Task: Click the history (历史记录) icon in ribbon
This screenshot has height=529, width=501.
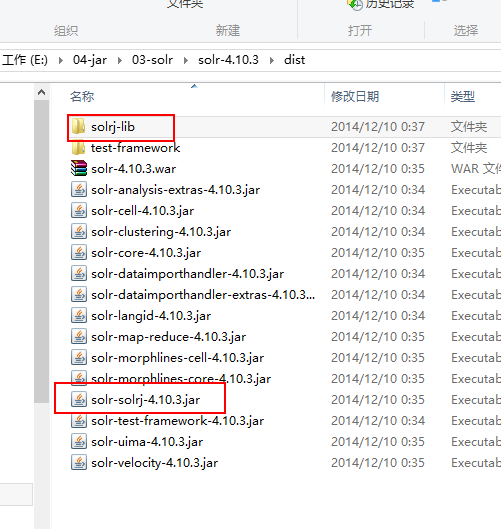Action: 355,5
